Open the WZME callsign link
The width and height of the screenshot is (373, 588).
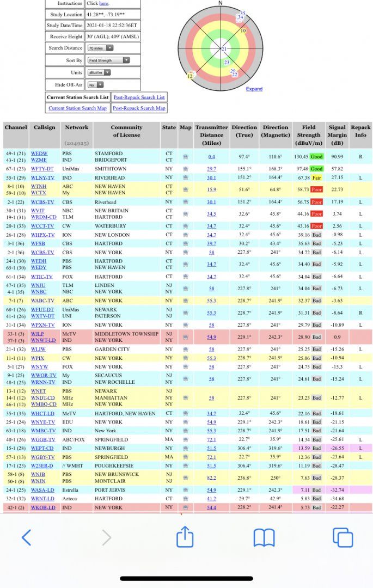click(x=39, y=160)
